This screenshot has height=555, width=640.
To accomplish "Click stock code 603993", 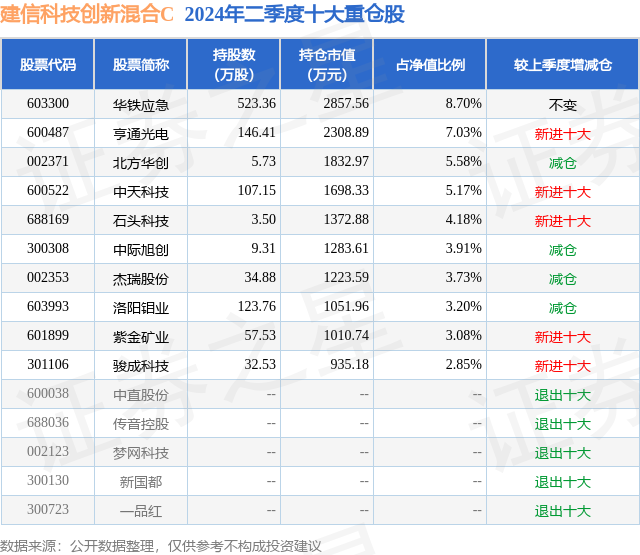I will 48,306.
